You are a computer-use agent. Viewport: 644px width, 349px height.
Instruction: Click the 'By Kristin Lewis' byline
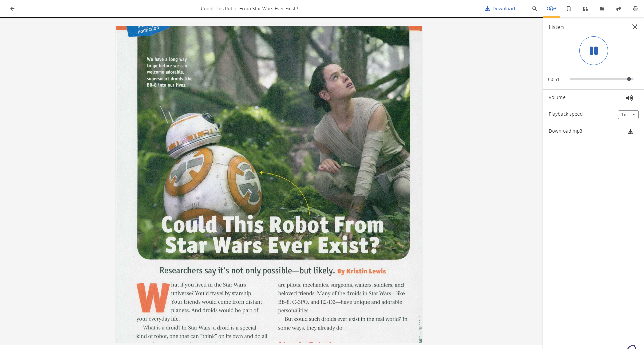point(362,271)
